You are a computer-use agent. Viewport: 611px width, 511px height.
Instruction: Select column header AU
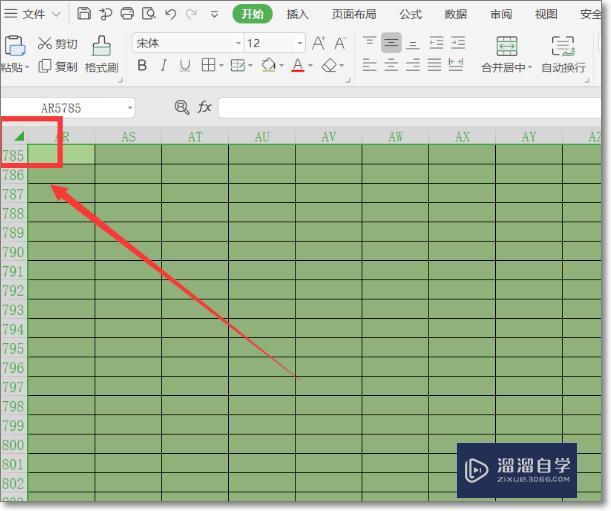click(x=262, y=137)
